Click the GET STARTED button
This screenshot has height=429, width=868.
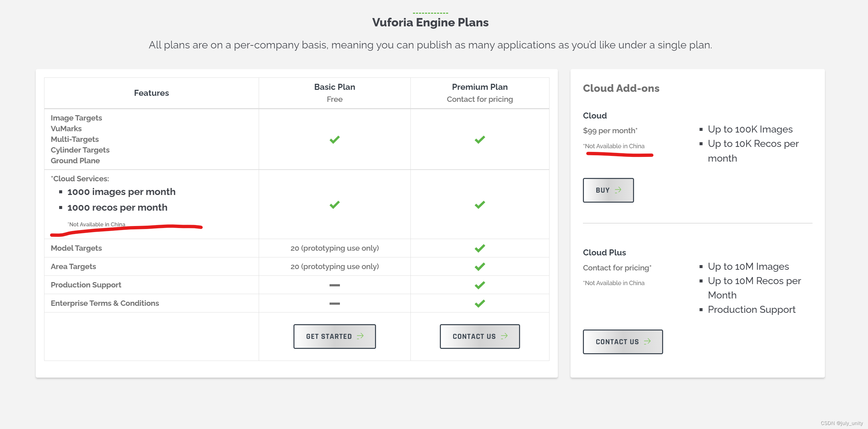334,336
